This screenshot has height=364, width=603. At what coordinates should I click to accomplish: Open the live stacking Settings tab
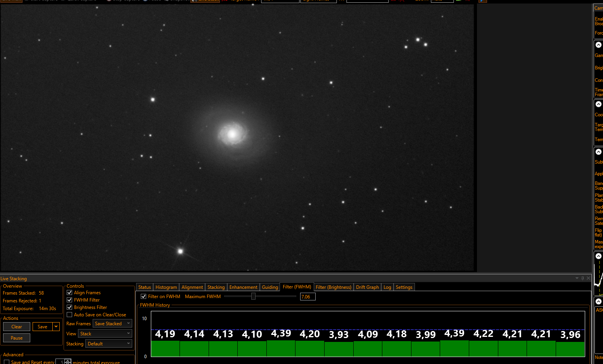[404, 287]
